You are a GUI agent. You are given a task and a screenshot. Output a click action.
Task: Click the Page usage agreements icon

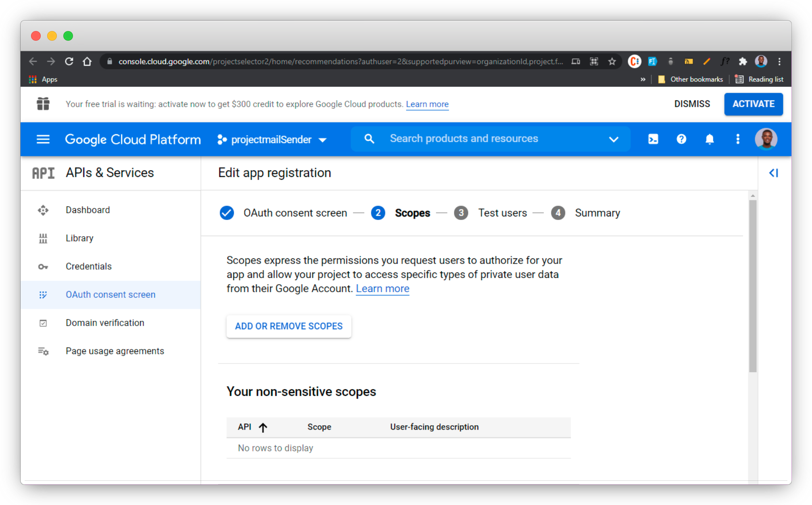(x=43, y=351)
